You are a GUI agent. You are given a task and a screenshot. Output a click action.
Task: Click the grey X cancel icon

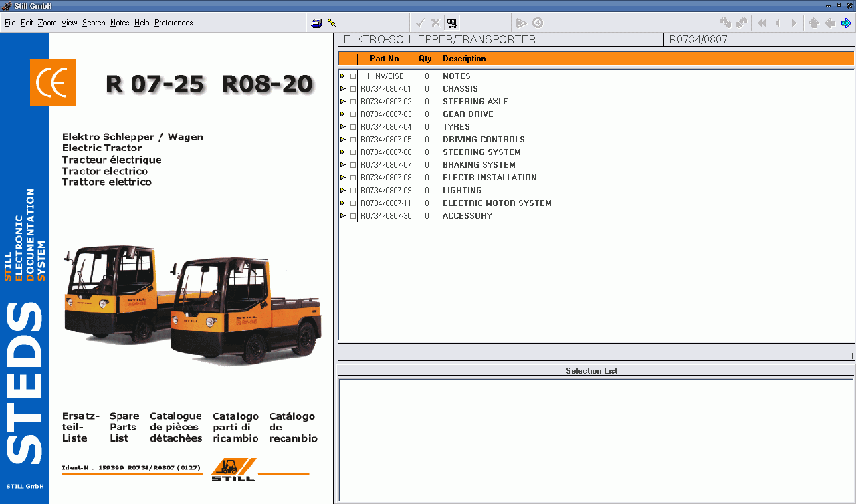(x=435, y=23)
